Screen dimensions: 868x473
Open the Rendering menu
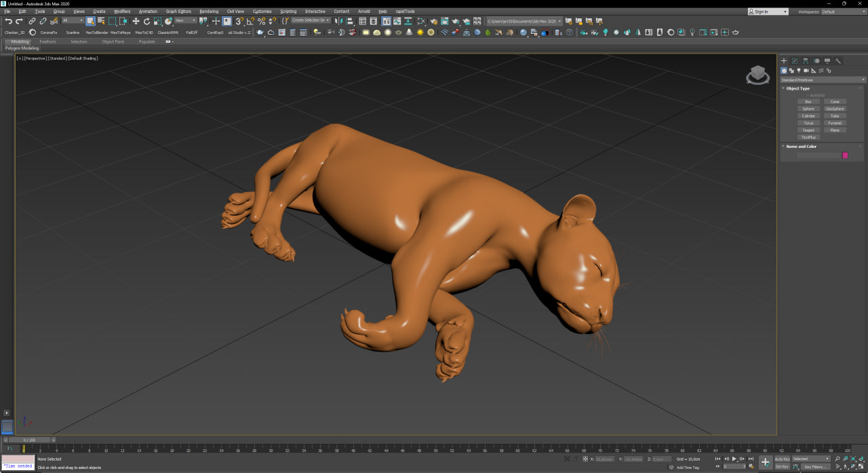(x=209, y=12)
